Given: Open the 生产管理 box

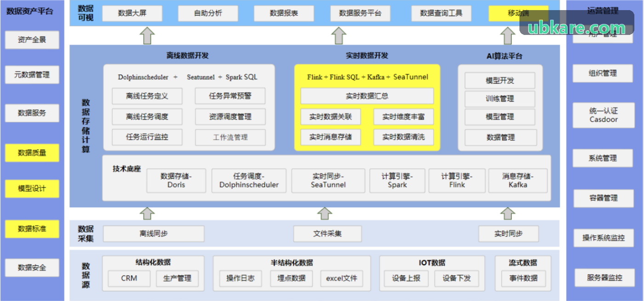Looking at the screenshot, I should pyautogui.click(x=177, y=278).
